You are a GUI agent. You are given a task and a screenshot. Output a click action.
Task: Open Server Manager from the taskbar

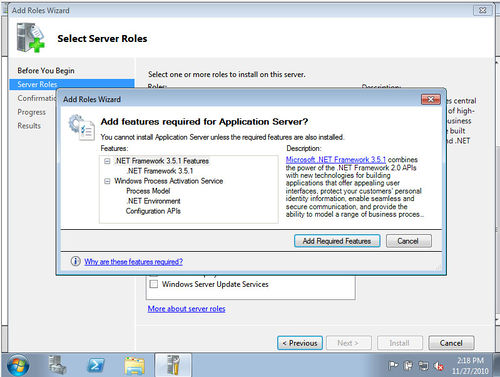coord(58,365)
